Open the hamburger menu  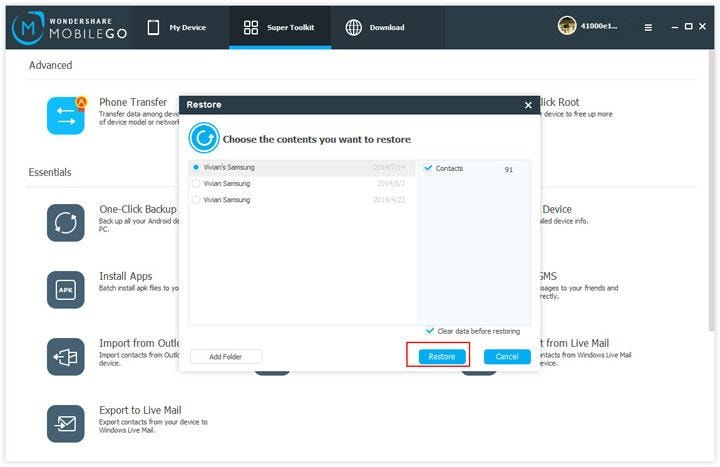648,28
